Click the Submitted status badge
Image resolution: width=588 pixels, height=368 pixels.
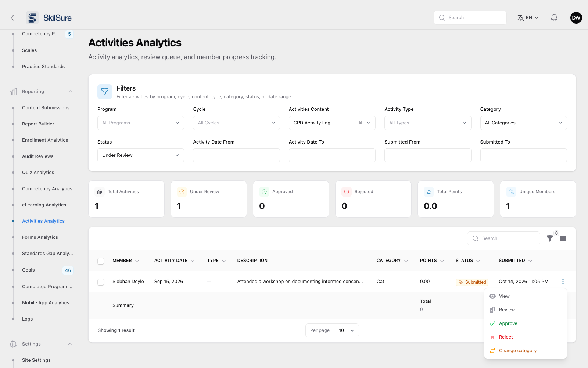(472, 282)
